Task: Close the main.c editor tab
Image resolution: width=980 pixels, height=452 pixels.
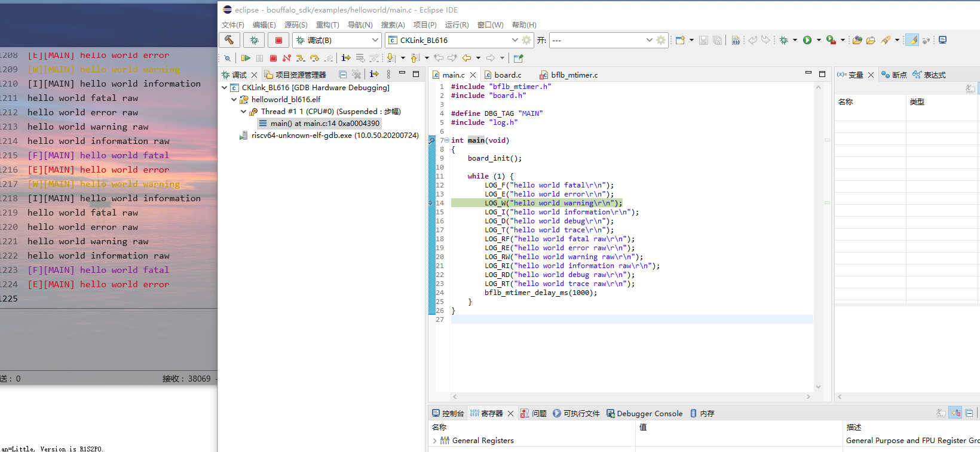Action: tap(473, 75)
